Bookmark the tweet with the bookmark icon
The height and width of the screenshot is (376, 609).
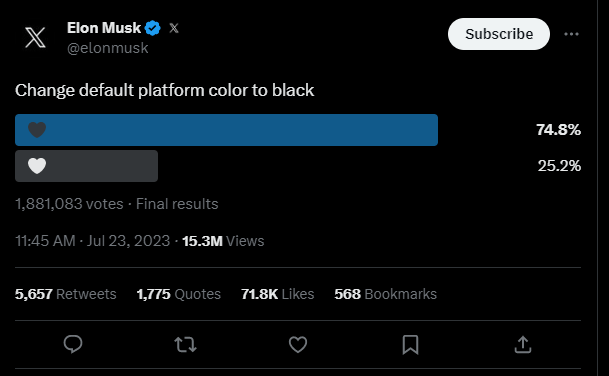(x=410, y=345)
